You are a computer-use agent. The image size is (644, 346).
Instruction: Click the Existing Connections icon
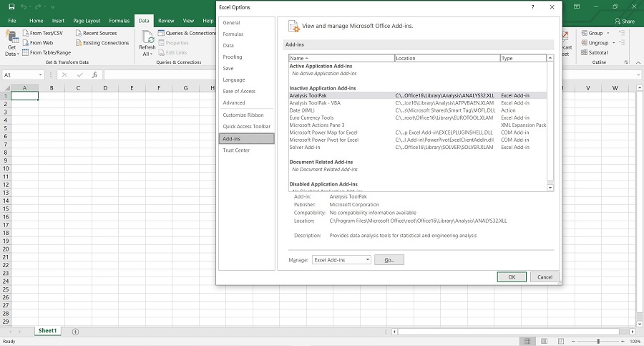[x=79, y=43]
